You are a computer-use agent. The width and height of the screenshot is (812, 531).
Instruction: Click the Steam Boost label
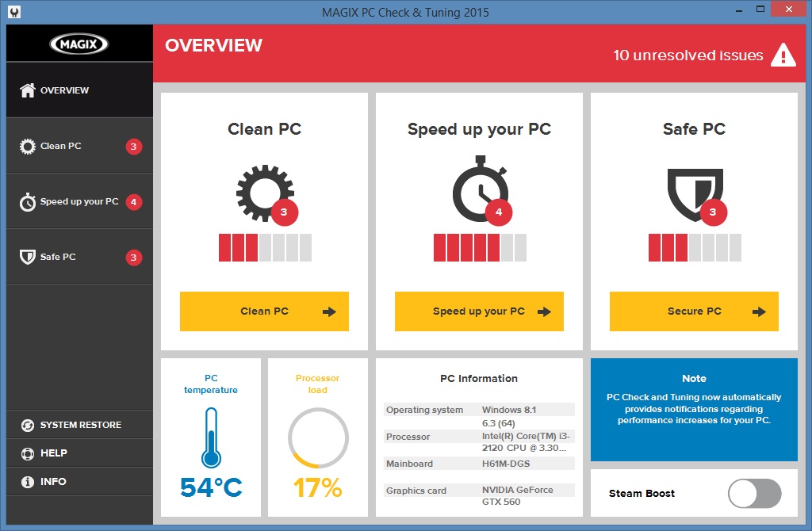(x=642, y=493)
